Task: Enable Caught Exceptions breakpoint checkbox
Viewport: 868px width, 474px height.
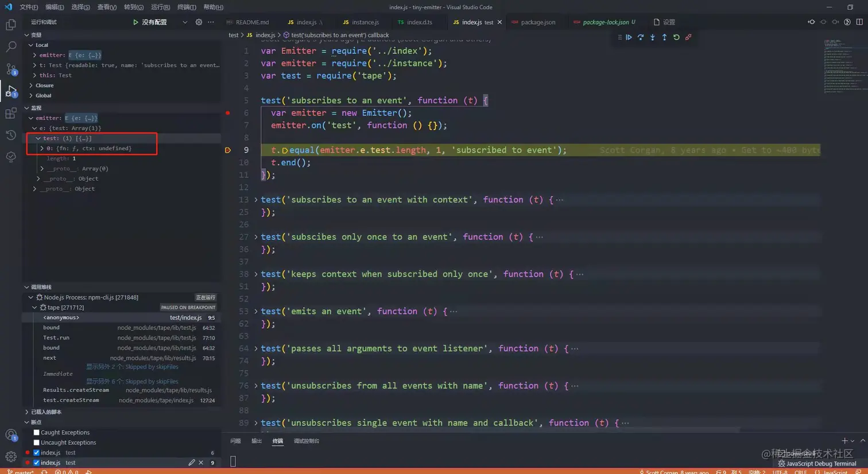Action: point(37,433)
